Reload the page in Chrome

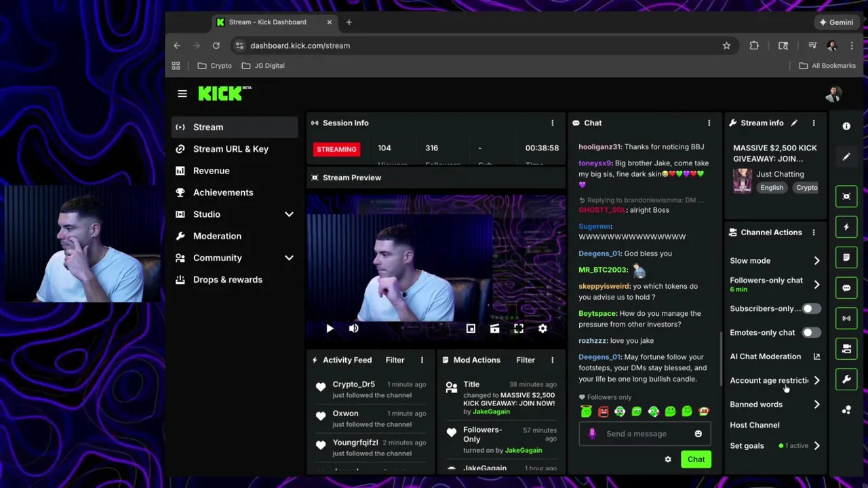pyautogui.click(x=216, y=45)
